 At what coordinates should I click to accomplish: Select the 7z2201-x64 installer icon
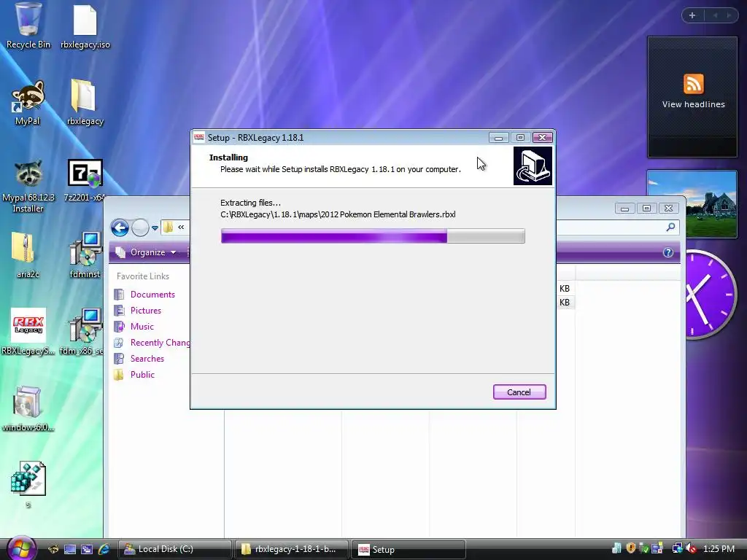(x=85, y=181)
